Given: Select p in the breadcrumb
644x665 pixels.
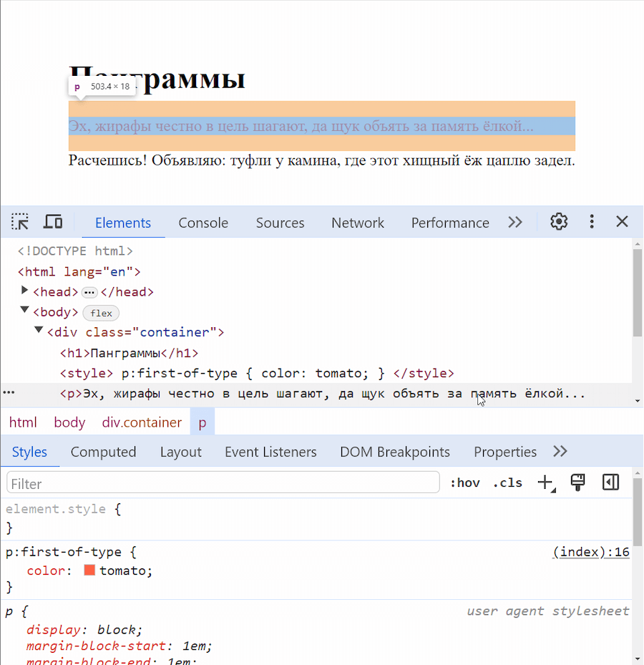Looking at the screenshot, I should (203, 422).
